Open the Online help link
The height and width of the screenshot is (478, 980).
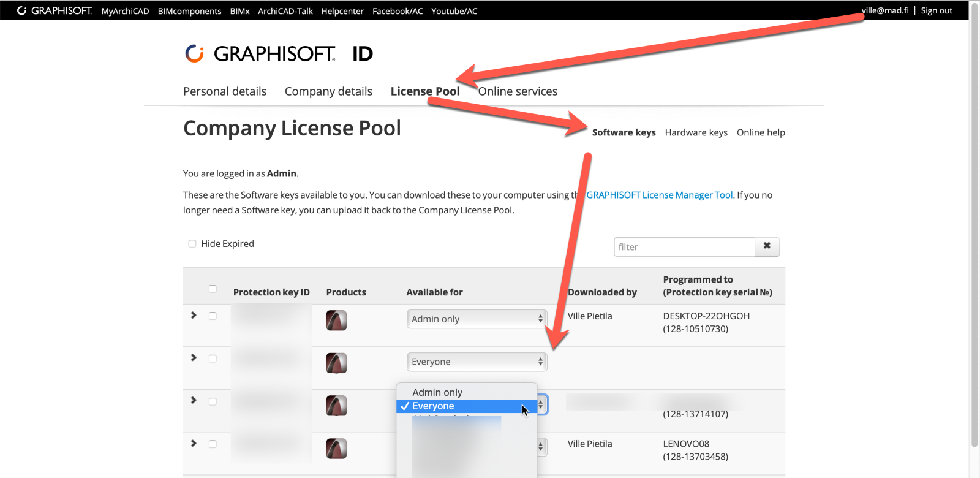pyautogui.click(x=761, y=132)
